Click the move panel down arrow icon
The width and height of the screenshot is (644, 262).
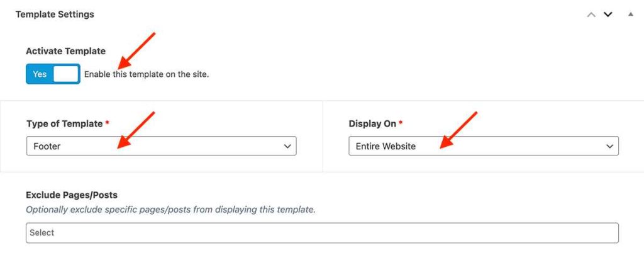click(x=608, y=14)
